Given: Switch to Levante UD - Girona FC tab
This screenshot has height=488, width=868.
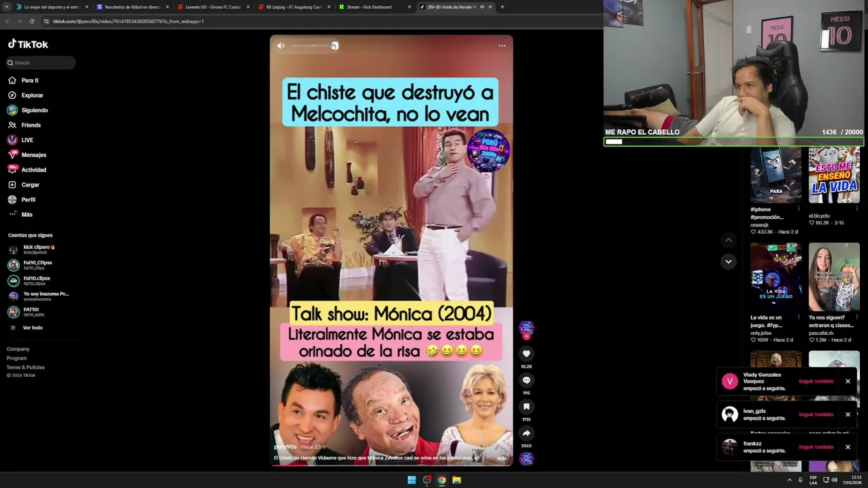Looking at the screenshot, I should (x=212, y=7).
